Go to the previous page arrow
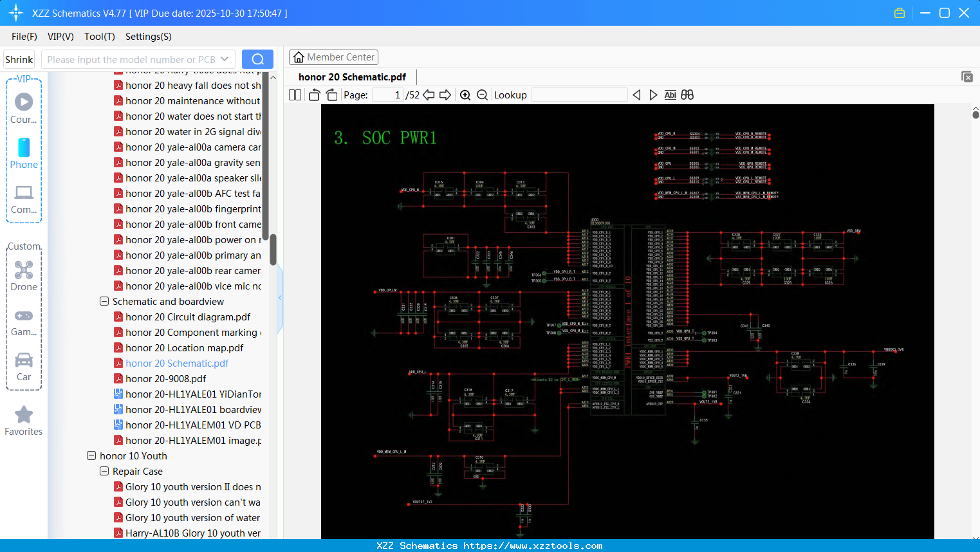The width and height of the screenshot is (980, 552). [429, 95]
